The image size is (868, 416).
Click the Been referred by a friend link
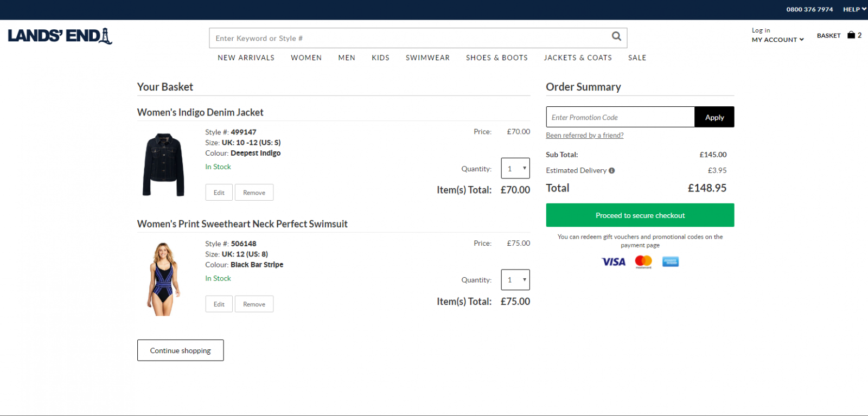(x=585, y=136)
